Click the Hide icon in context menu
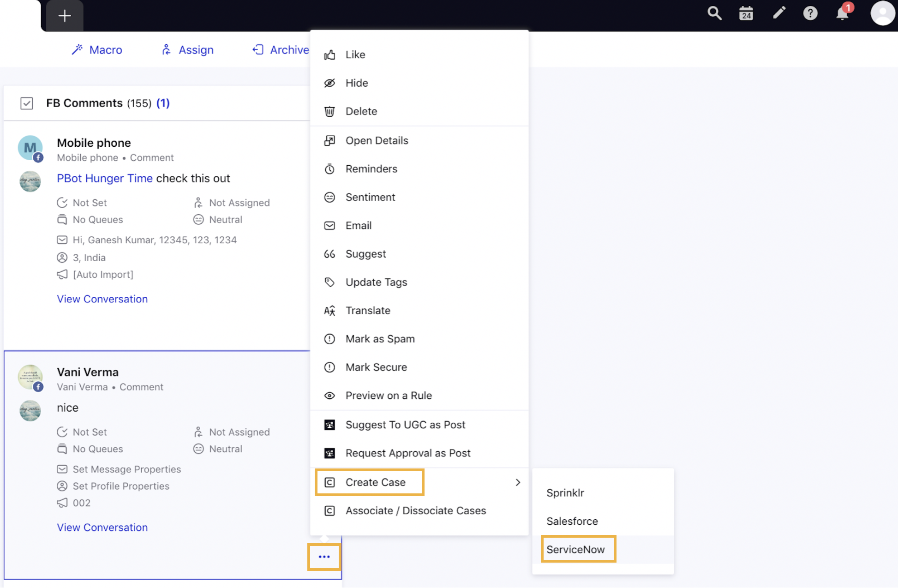This screenshot has height=588, width=898. tap(329, 83)
